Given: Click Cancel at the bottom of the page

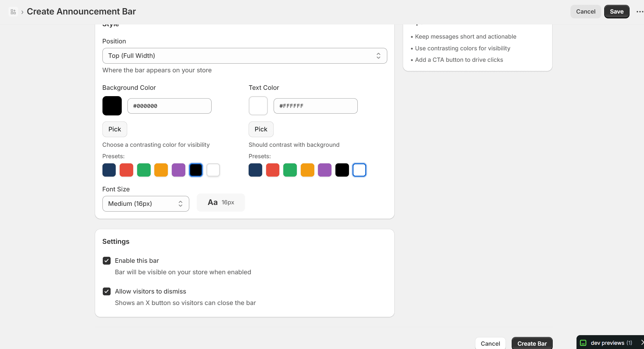Looking at the screenshot, I should [x=490, y=343].
